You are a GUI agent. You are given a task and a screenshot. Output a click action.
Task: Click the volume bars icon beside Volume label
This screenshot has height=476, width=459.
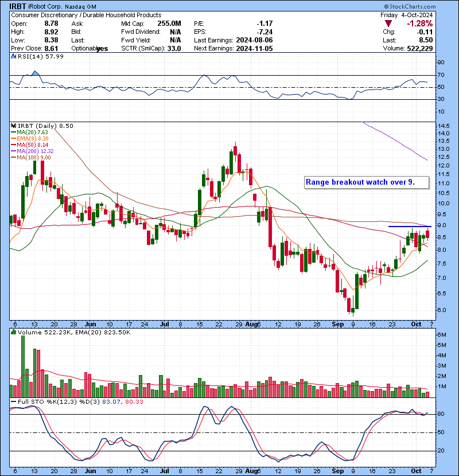[14, 332]
